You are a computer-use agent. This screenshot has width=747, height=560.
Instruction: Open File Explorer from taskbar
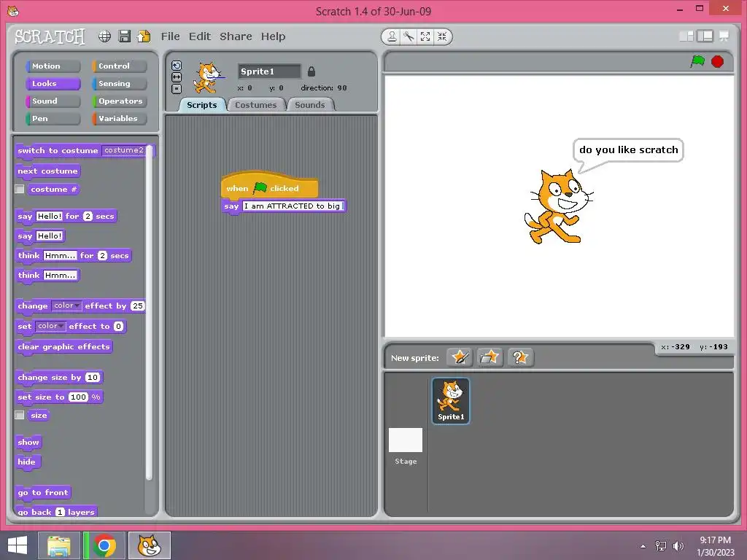[59, 545]
